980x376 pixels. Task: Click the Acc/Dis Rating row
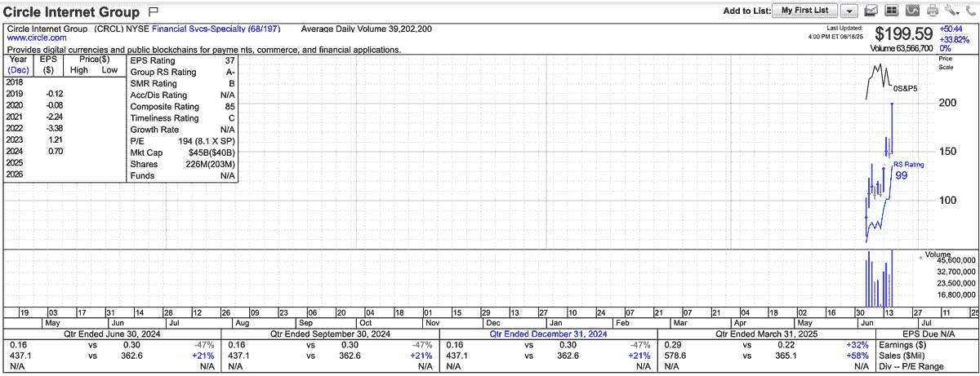point(182,95)
